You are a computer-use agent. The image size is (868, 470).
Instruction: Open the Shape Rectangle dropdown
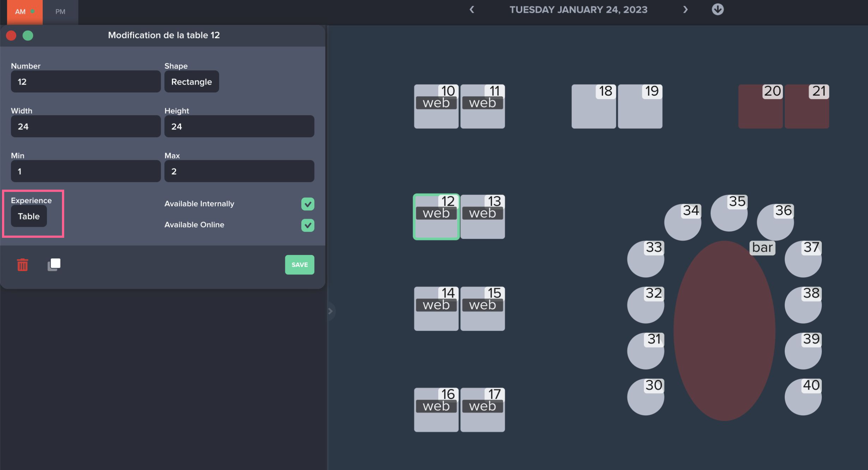(191, 82)
